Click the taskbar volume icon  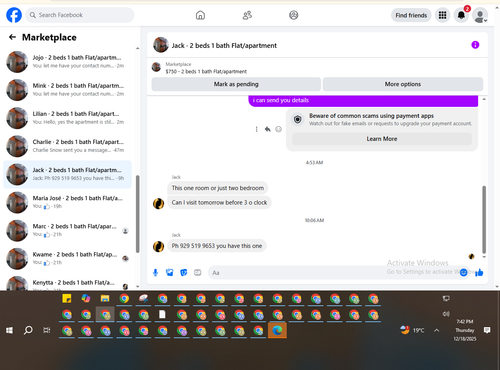coord(446,314)
